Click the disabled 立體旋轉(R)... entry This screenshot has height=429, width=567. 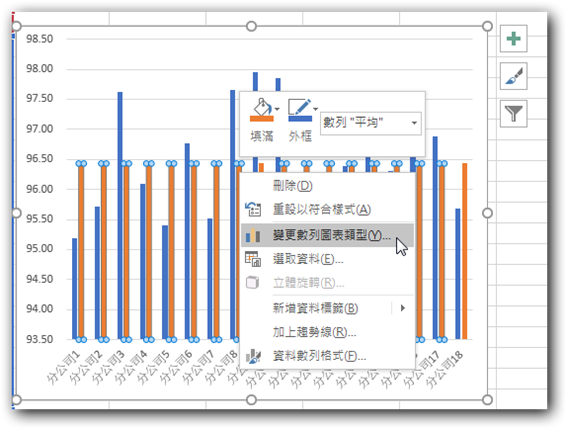coord(327,283)
